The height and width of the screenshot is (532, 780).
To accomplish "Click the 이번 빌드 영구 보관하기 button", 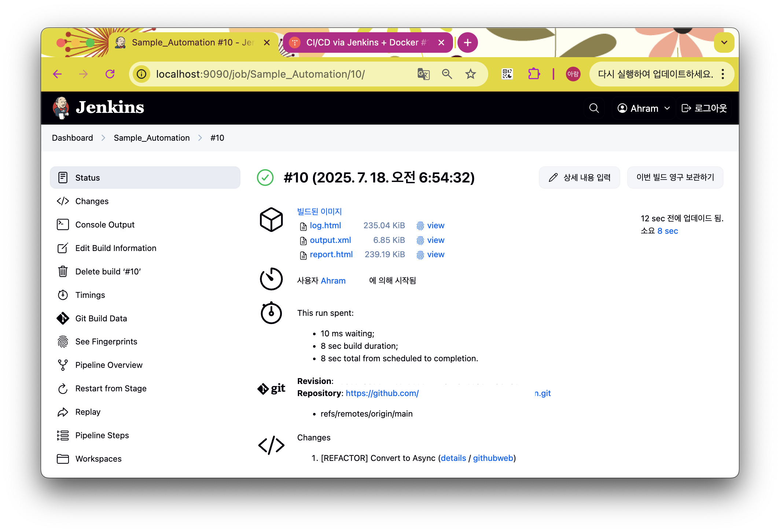I will 675,177.
